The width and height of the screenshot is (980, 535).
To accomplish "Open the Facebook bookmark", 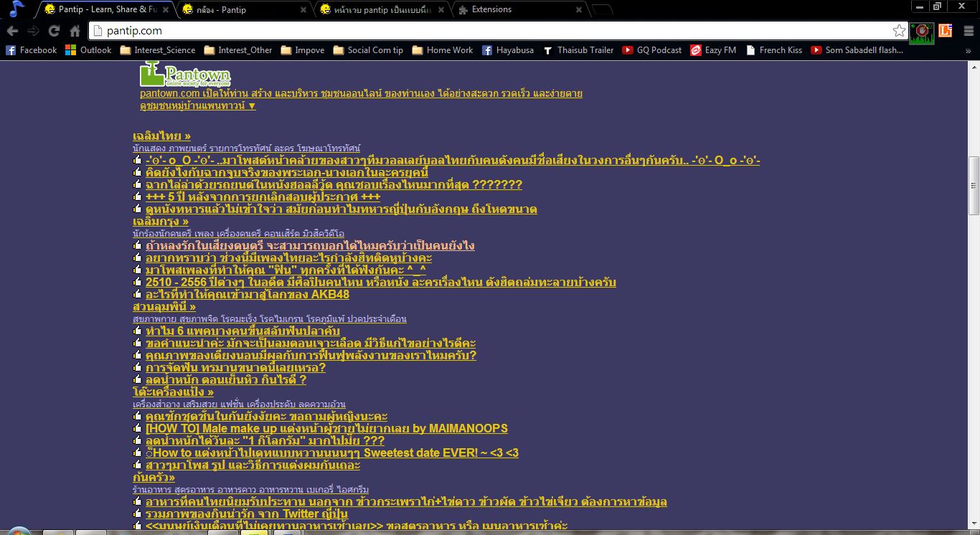I will (32, 50).
